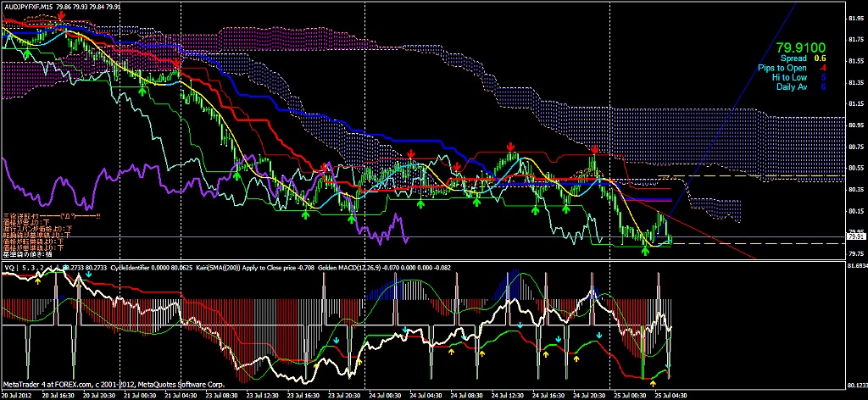Click the indicator-window cyan arrow right of 24 Jul 12:30
Image resolution: width=868 pixels, height=400 pixels.
[x=520, y=325]
